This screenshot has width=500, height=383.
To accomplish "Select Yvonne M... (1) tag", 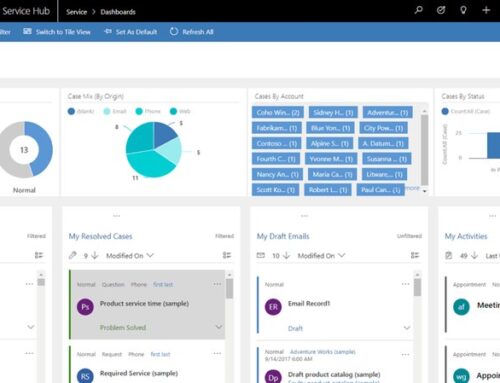I will click(331, 159).
